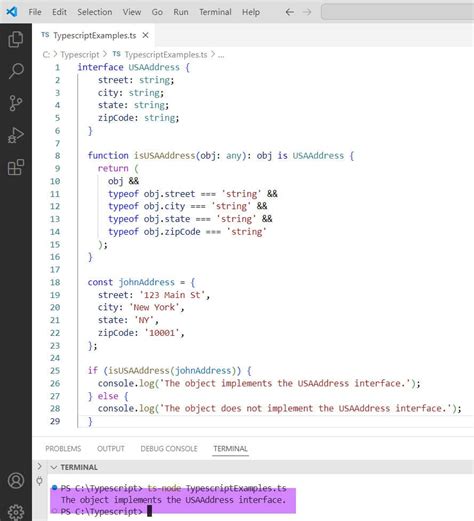The image size is (474, 521).
Task: Click line number 1 in gutter
Action: pos(57,67)
